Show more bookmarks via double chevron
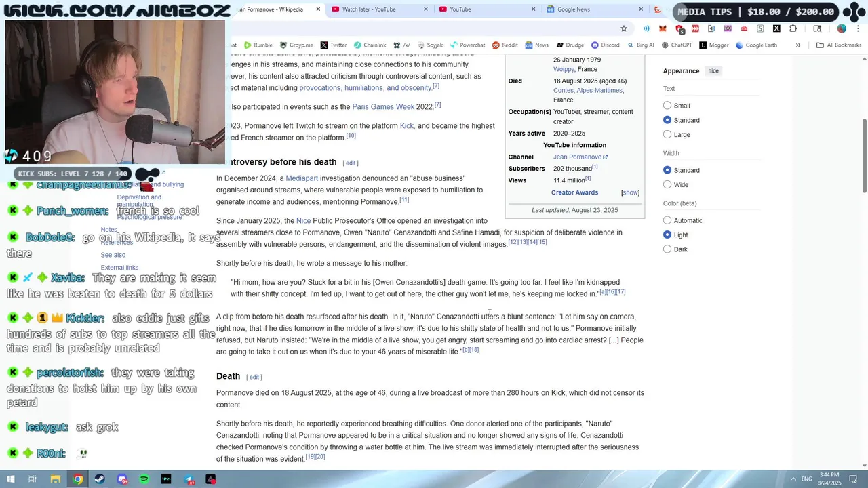 pyautogui.click(x=798, y=45)
